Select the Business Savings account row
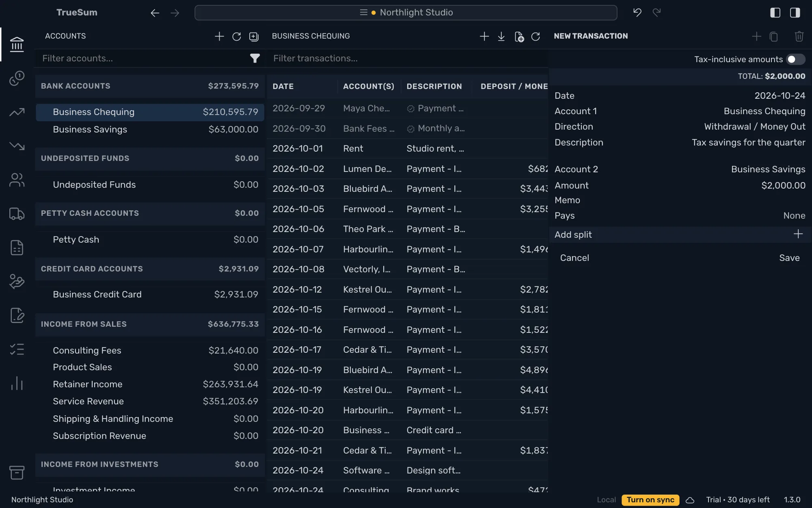The width and height of the screenshot is (812, 508). (x=150, y=129)
